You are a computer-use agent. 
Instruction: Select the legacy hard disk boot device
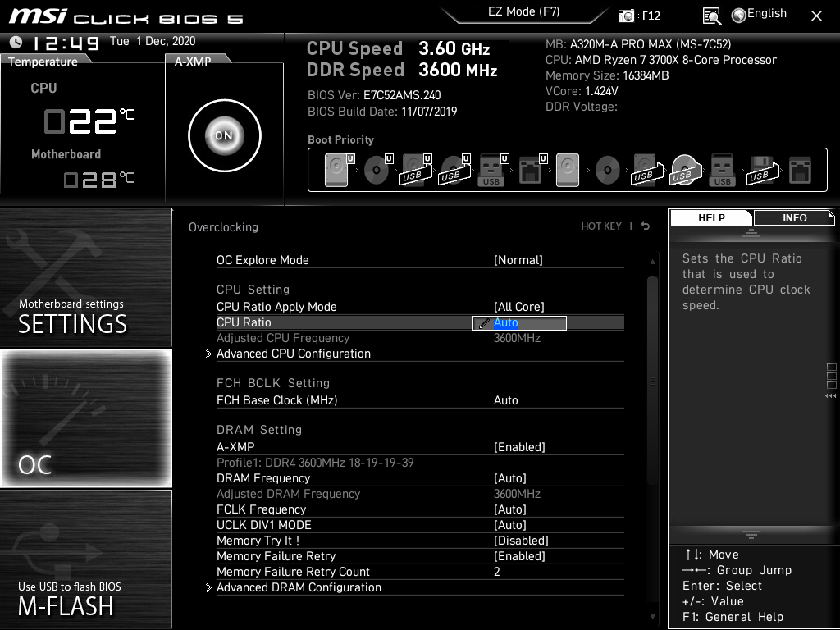568,170
